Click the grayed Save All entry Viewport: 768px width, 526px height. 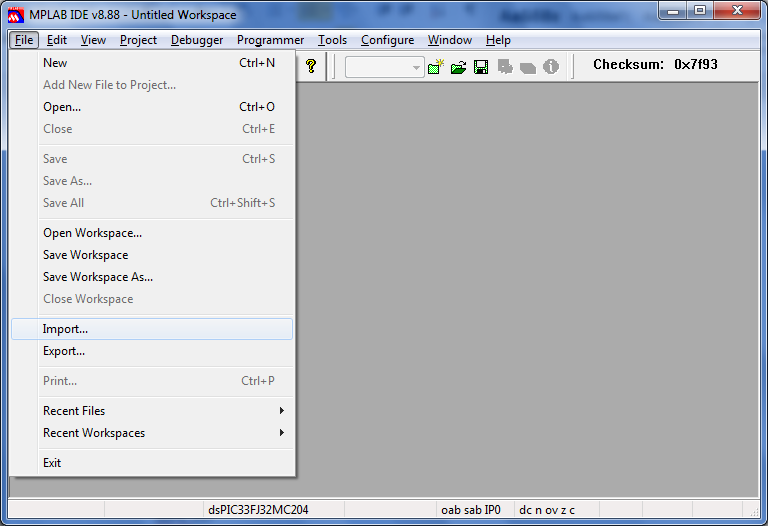(x=152, y=203)
